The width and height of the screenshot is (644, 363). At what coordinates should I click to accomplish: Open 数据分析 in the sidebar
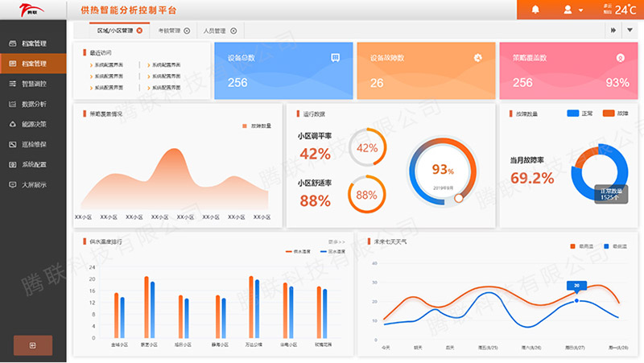click(33, 104)
